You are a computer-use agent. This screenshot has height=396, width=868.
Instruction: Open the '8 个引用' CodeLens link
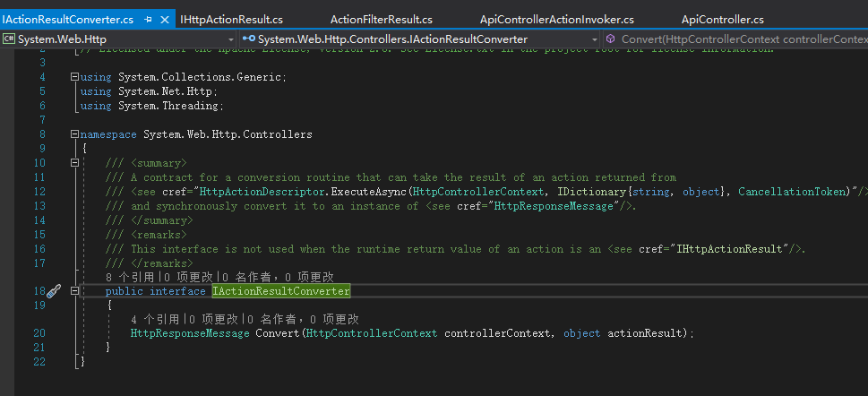[131, 277]
